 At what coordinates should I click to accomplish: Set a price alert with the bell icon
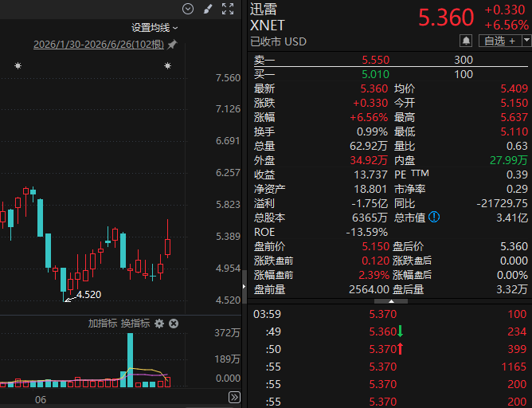coord(466,41)
